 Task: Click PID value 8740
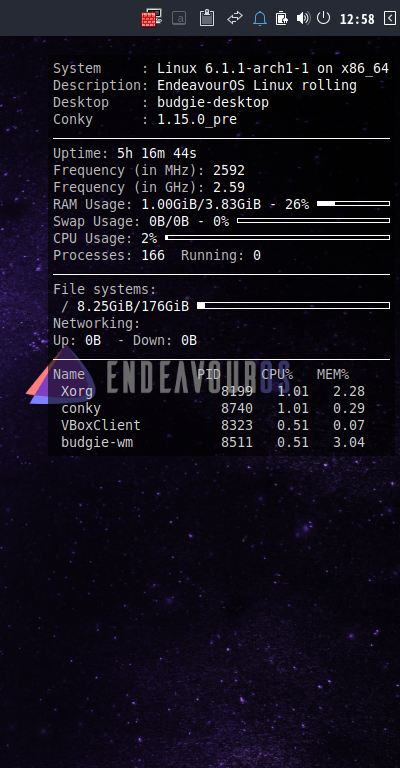[x=237, y=409]
